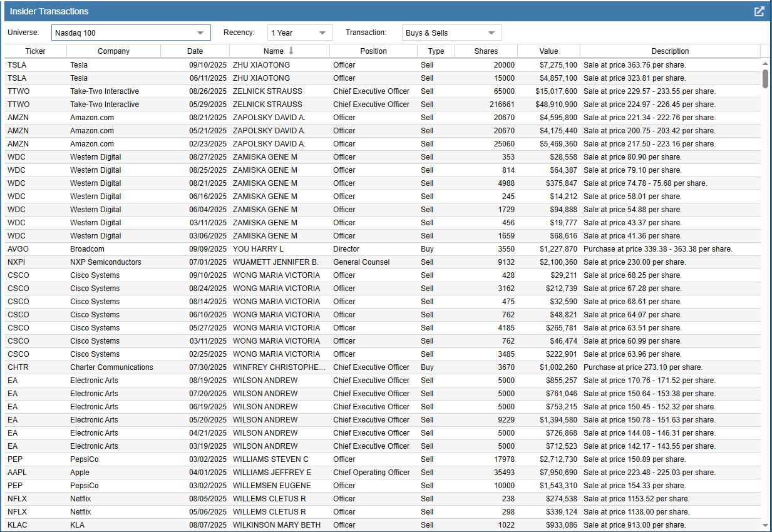
Task: Click the CHTR ticker cell
Action: (18, 367)
